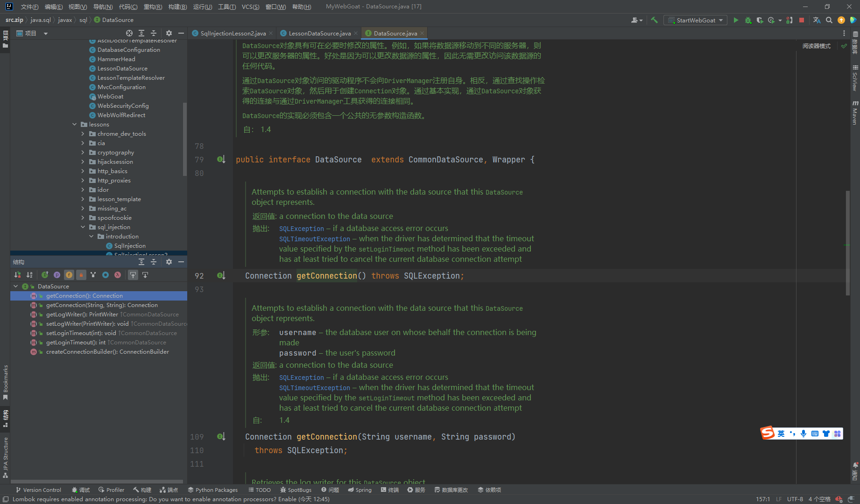Viewport: 860px width, 504px height.
Task: Close the DataSource.java tab
Action: [422, 33]
